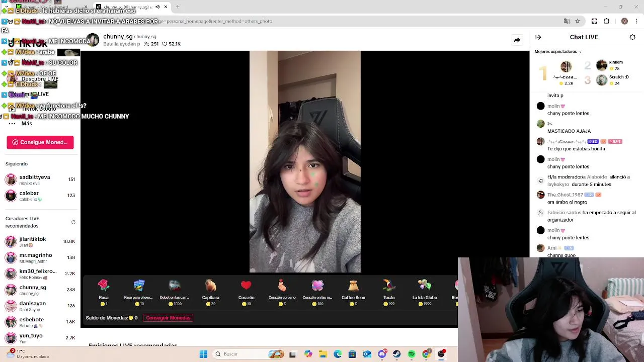Open Spotify from taskbar

point(412,354)
